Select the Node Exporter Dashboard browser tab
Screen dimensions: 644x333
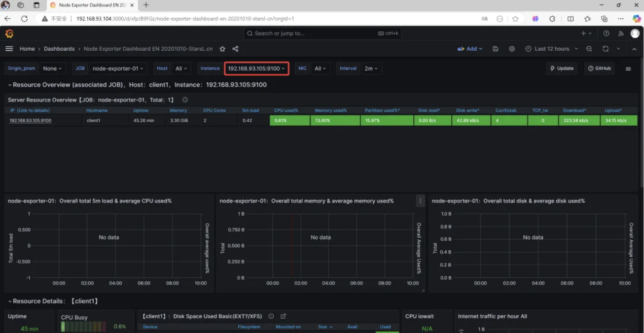pyautogui.click(x=92, y=5)
